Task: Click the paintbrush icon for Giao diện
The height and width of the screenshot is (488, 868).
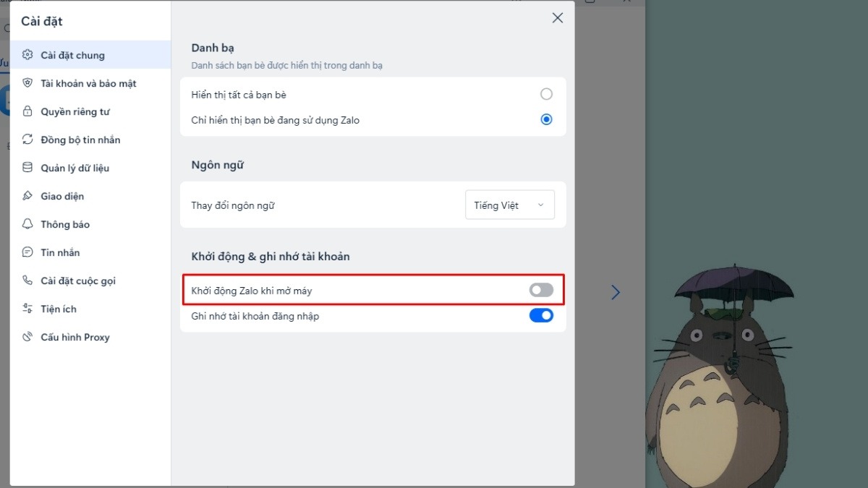Action: click(x=27, y=196)
